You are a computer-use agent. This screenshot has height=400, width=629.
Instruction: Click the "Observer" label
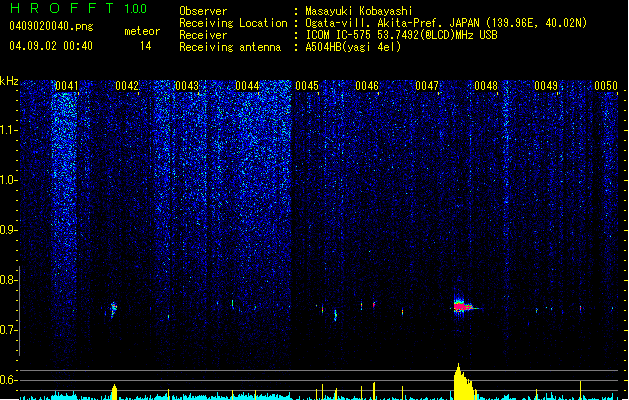point(203,11)
